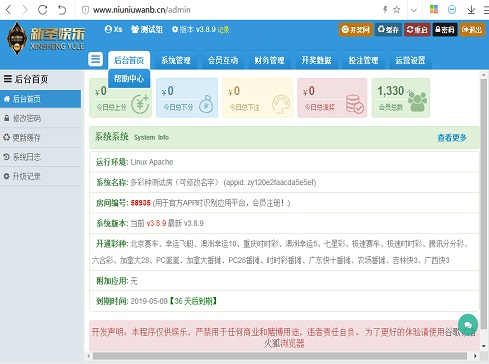Open the green chat bubble button
This screenshot has width=489, height=364.
click(x=468, y=324)
